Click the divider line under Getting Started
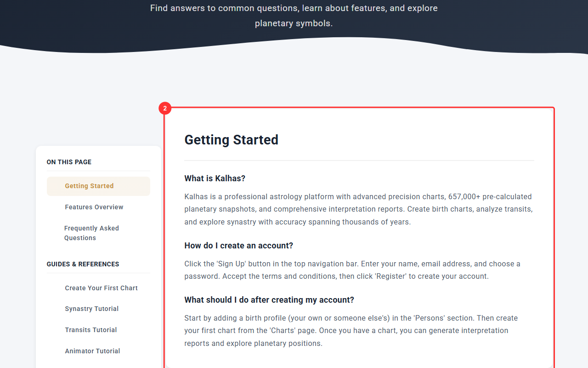Viewport: 588px width, 368px height. 359,161
